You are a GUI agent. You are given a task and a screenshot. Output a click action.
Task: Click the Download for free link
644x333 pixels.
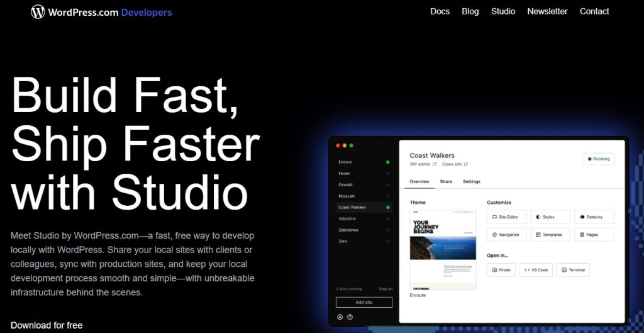pyautogui.click(x=47, y=325)
